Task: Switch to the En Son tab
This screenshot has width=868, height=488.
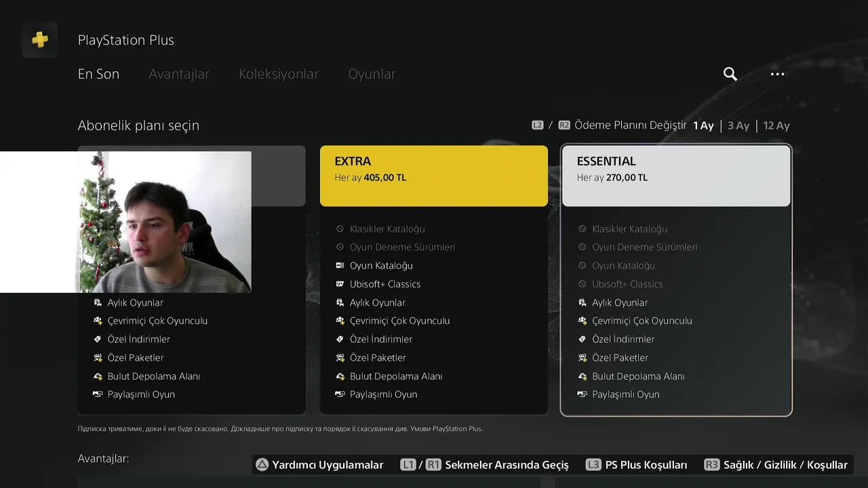Action: click(98, 74)
